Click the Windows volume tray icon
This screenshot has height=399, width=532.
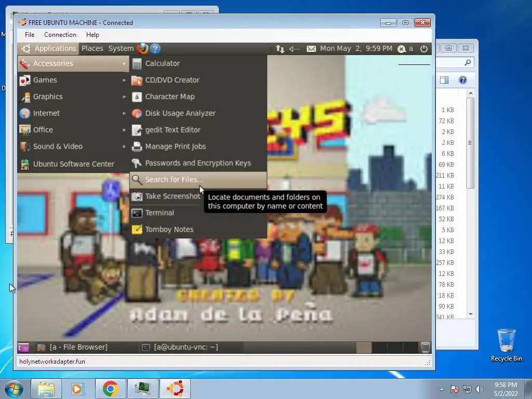(480, 389)
